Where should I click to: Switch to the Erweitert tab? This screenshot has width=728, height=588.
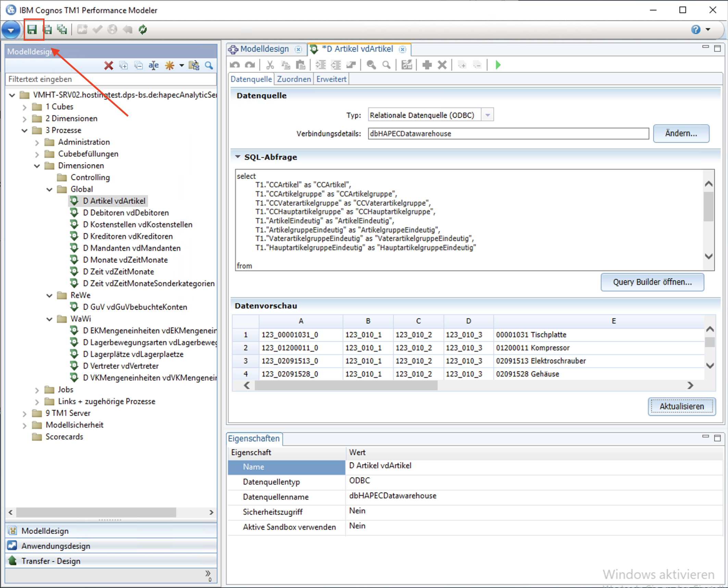tap(331, 79)
